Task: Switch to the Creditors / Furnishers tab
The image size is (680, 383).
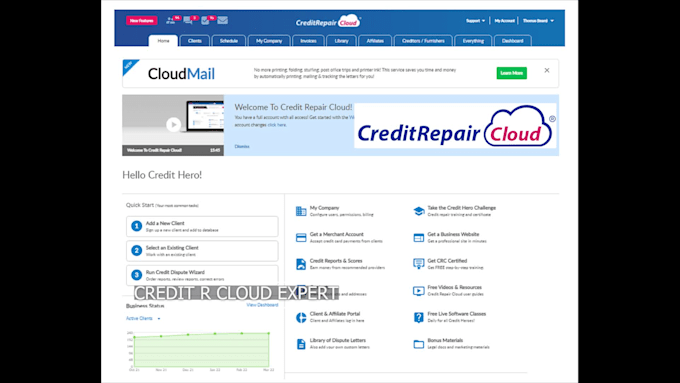Action: 423,41
